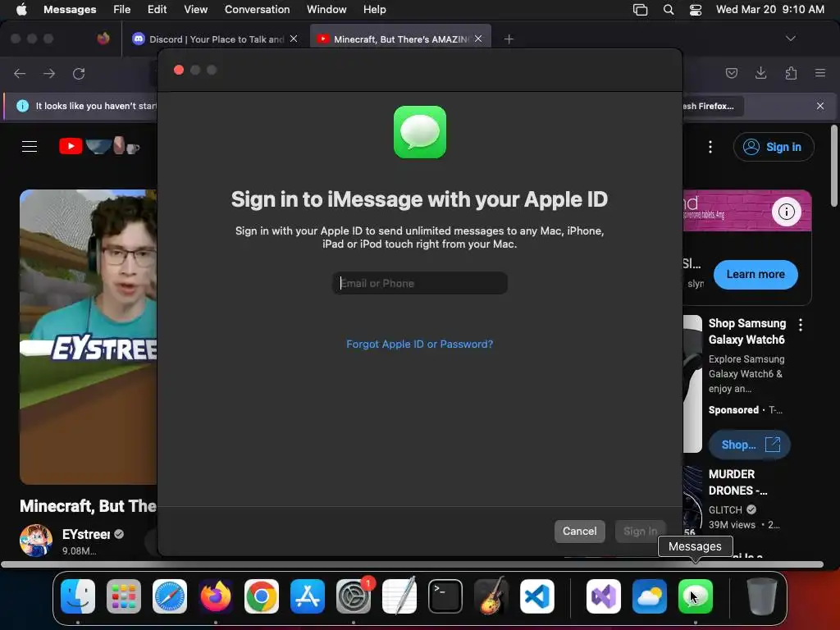Open GarageBand in the Dock

[491, 596]
